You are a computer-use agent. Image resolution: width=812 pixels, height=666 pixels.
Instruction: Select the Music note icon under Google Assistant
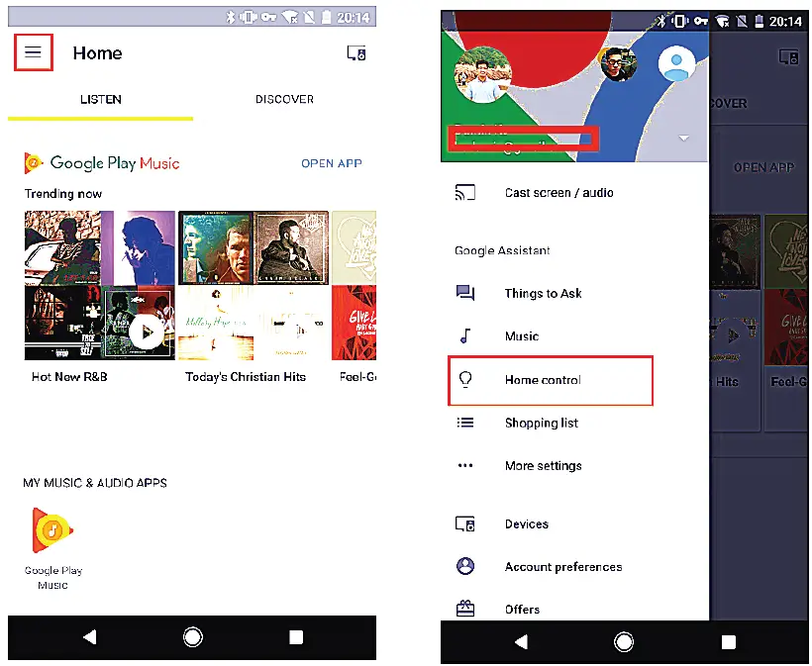(x=465, y=335)
